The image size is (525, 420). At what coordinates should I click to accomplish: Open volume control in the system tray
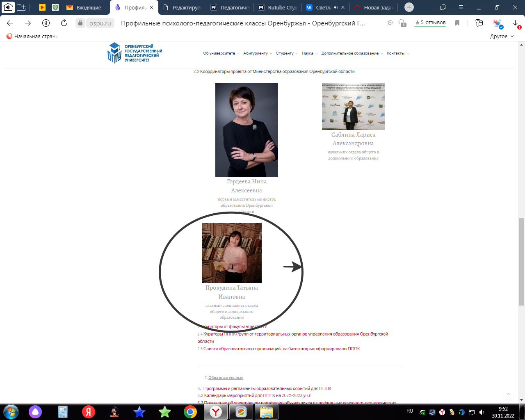pos(482,412)
